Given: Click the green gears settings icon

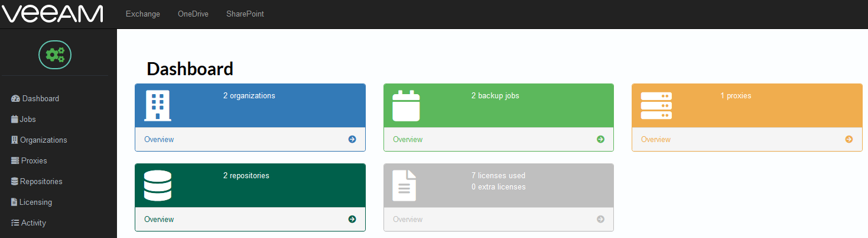Looking at the screenshot, I should tap(55, 55).
